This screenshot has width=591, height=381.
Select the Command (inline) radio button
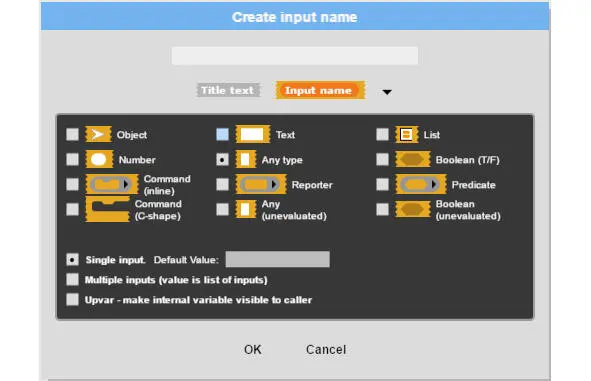[72, 184]
